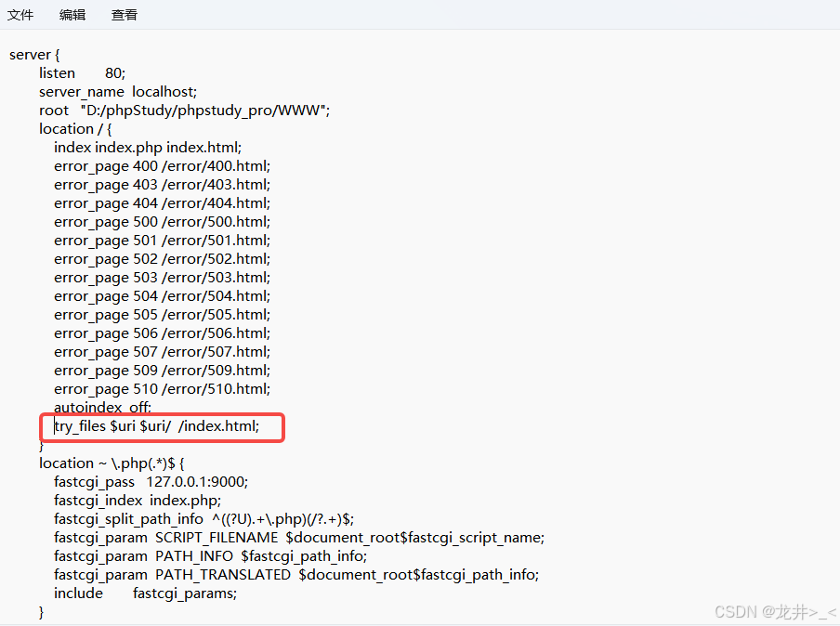Click the 'fastcgi_index index.php;' line
This screenshot has height=626, width=840.
point(138,501)
